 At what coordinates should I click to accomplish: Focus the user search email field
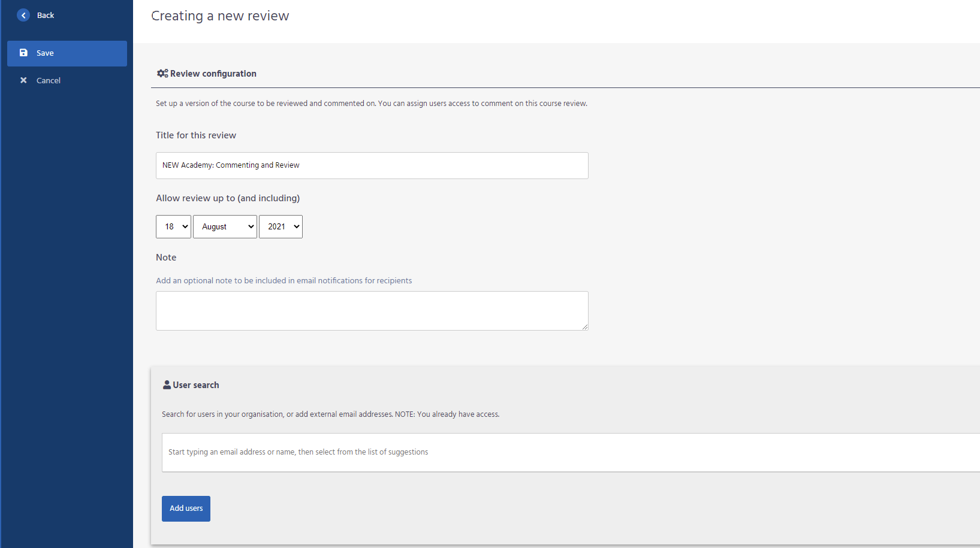tap(569, 452)
